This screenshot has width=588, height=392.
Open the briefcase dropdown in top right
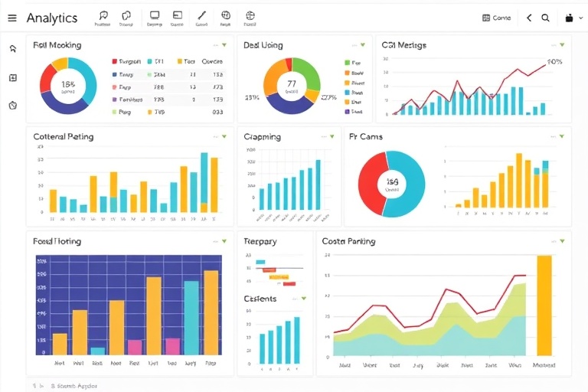(x=571, y=18)
